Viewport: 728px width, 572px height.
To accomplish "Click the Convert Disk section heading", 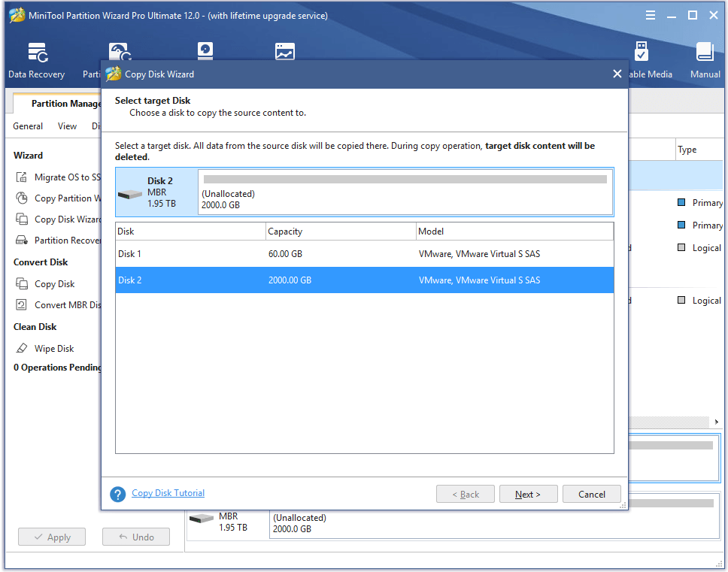I will (41, 262).
